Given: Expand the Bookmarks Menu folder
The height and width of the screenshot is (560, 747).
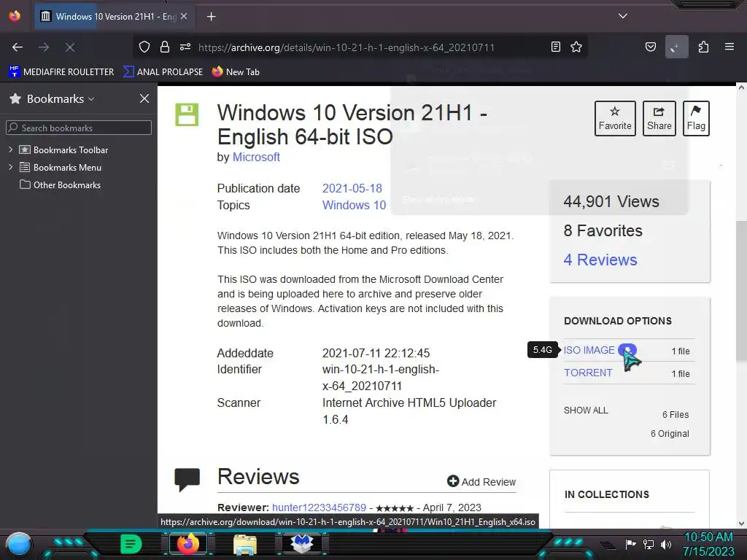Looking at the screenshot, I should click(10, 167).
